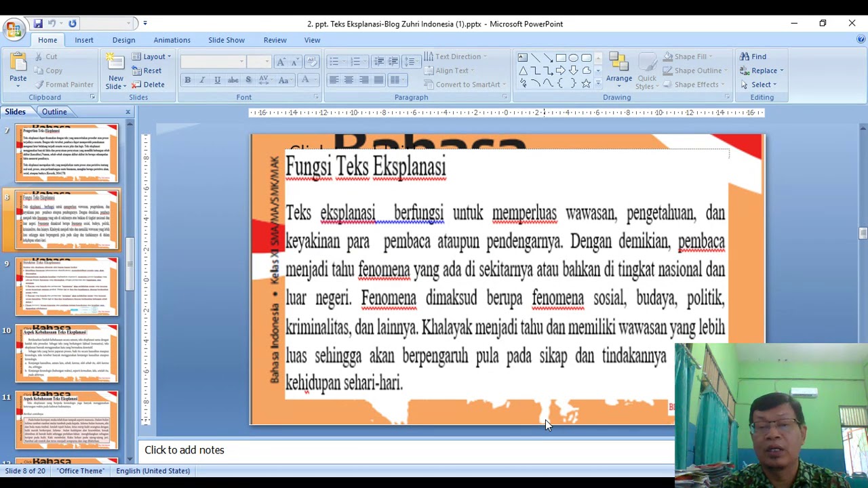868x488 pixels.
Task: Open the View ribbon tab
Action: [x=312, y=40]
